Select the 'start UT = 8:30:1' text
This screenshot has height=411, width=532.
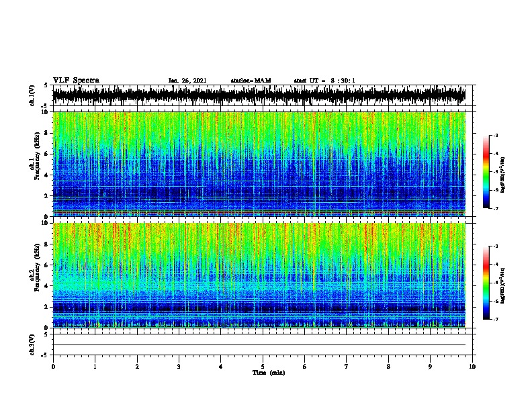pyautogui.click(x=324, y=81)
